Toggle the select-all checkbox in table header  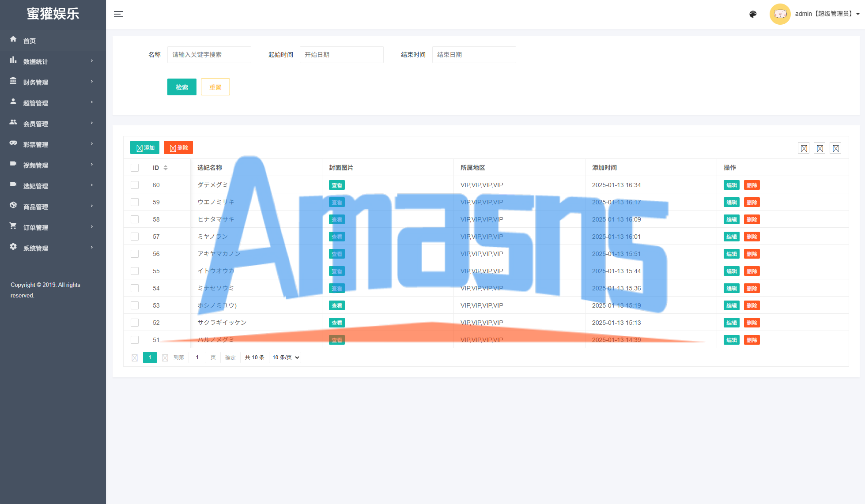(x=135, y=168)
